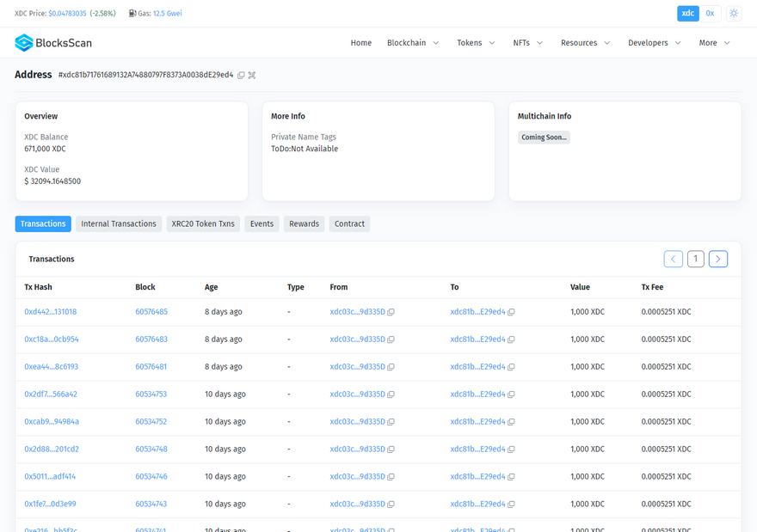Viewport: 757px width, 532px height.
Task: Click the Coming Soon badge
Action: pyautogui.click(x=544, y=138)
